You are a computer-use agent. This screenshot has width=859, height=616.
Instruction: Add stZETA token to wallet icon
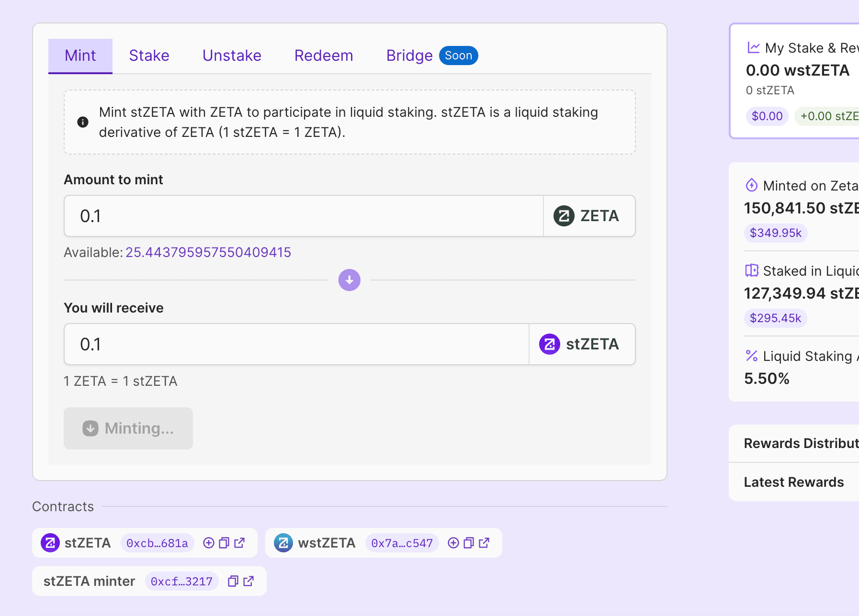[x=209, y=543]
